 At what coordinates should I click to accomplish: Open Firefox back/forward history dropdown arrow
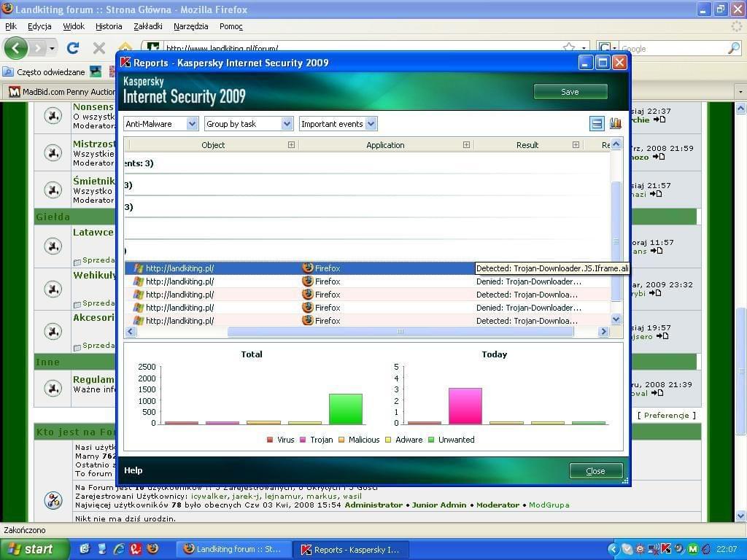(52, 49)
